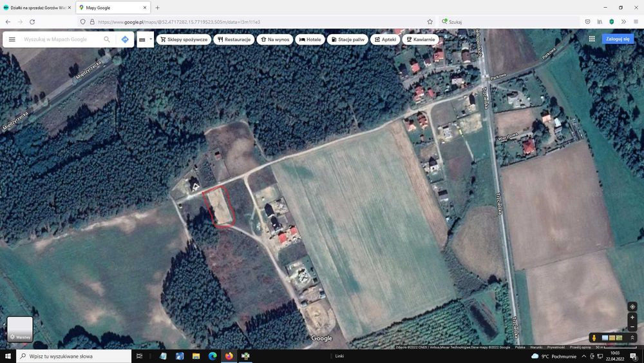Screen dimensions: 644x363
Task: Select the Sklepy spożywcze category chip
Action: [x=184, y=39]
